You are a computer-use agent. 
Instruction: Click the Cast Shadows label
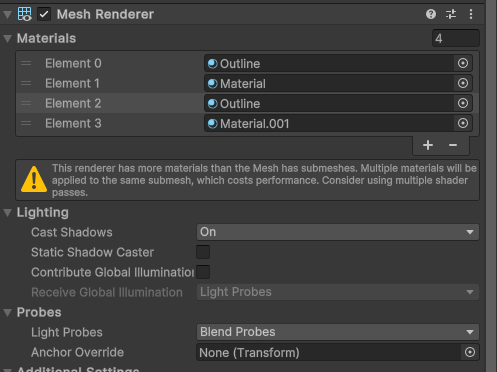click(72, 232)
